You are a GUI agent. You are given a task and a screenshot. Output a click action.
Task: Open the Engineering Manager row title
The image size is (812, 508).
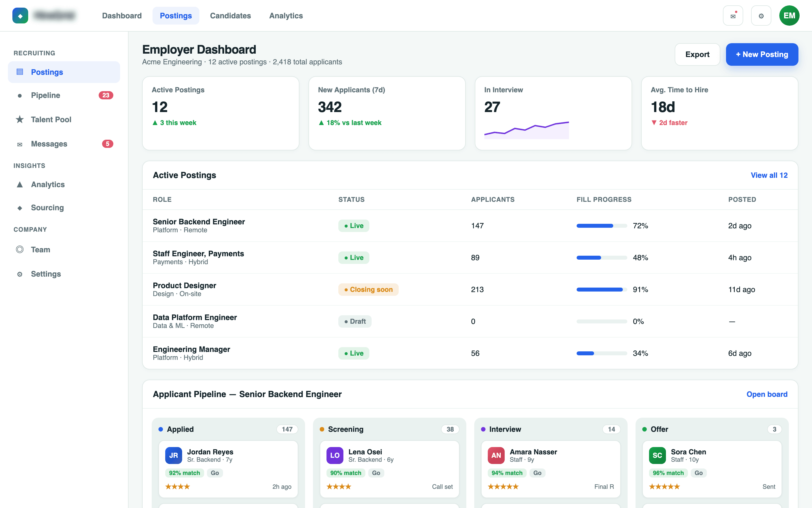pyautogui.click(x=191, y=349)
